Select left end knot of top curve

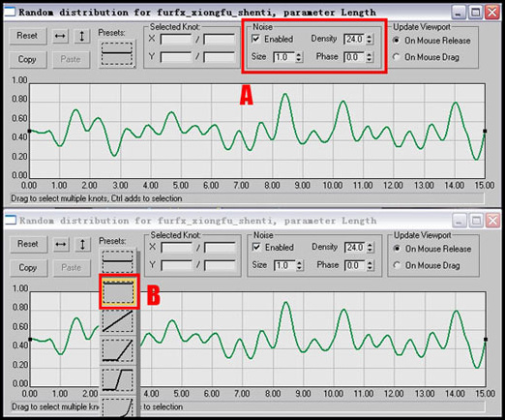pos(29,131)
